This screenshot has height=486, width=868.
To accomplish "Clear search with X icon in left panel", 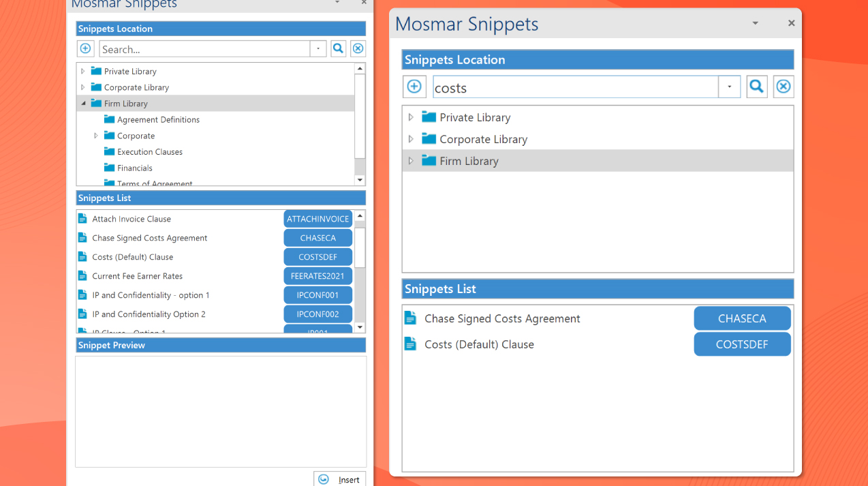I will [x=358, y=49].
